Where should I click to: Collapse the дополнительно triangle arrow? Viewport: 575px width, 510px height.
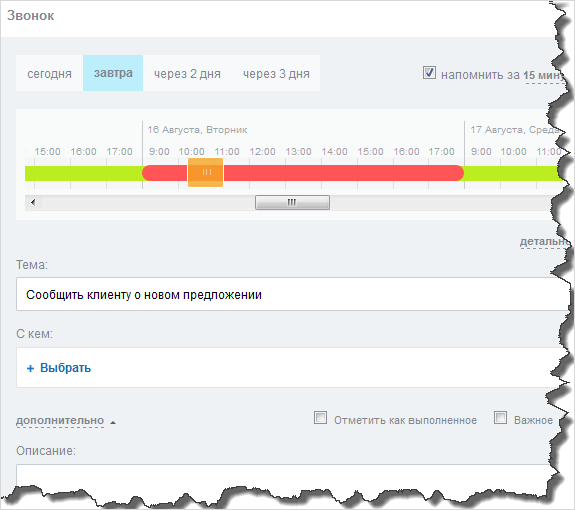(x=113, y=422)
